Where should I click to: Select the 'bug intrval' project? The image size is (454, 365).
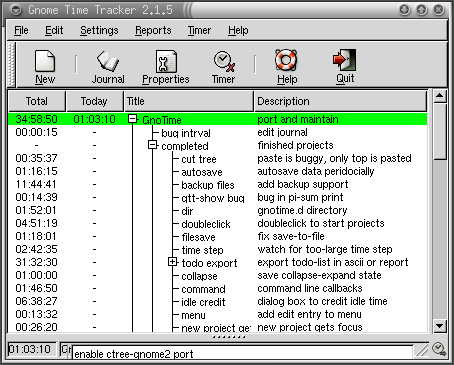[x=186, y=133]
